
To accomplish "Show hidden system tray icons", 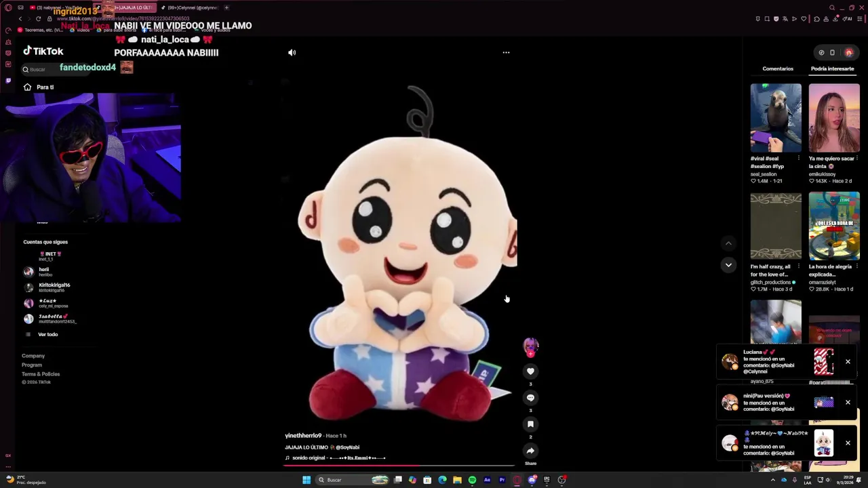I will pos(773,480).
